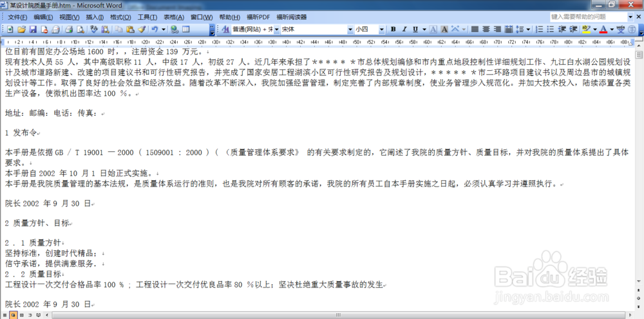644x319 pixels.
Task: Open styles and formatting pane icon
Action: tap(226, 29)
